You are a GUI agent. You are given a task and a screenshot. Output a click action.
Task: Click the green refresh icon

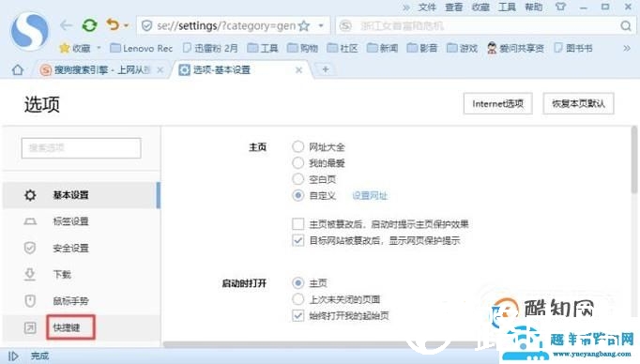pyautogui.click(x=89, y=25)
